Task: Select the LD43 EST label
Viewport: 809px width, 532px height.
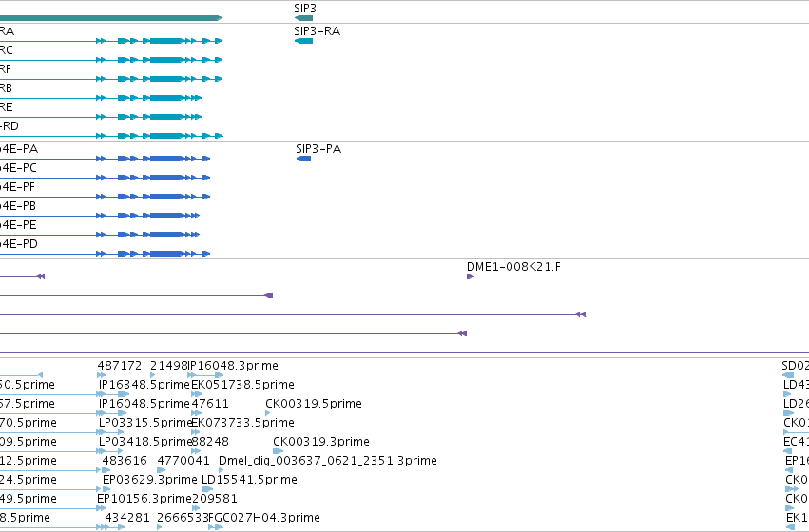Action: pos(796,385)
